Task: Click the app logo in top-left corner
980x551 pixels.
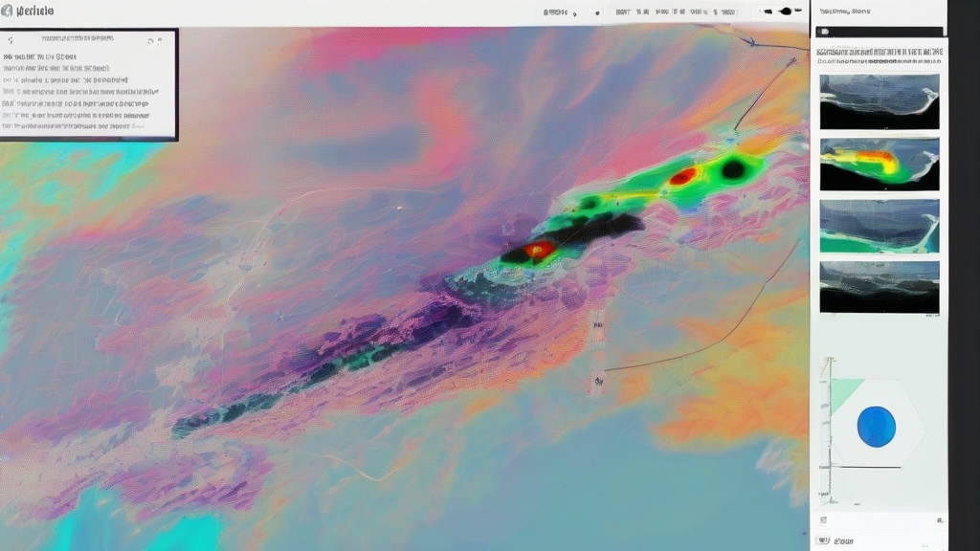Action: 7,11
